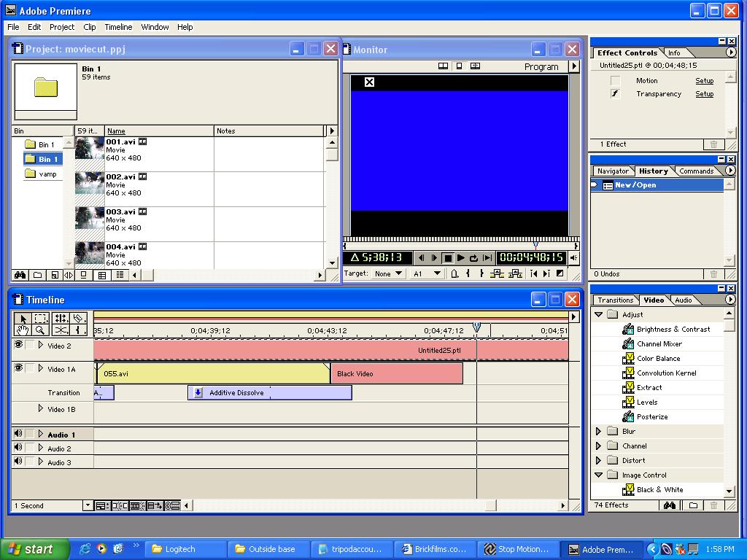Switch to the History tab

(x=653, y=171)
